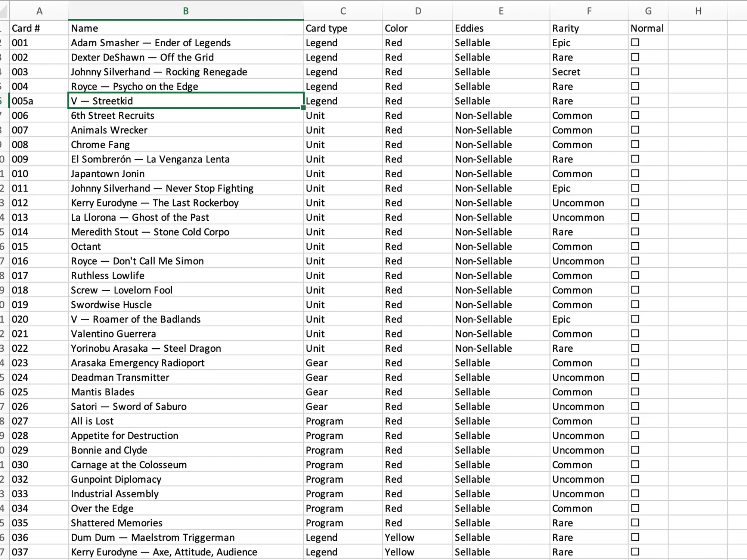Select the cell 'Kerry Eurodyne — The Last Rockerboy'

[186, 203]
